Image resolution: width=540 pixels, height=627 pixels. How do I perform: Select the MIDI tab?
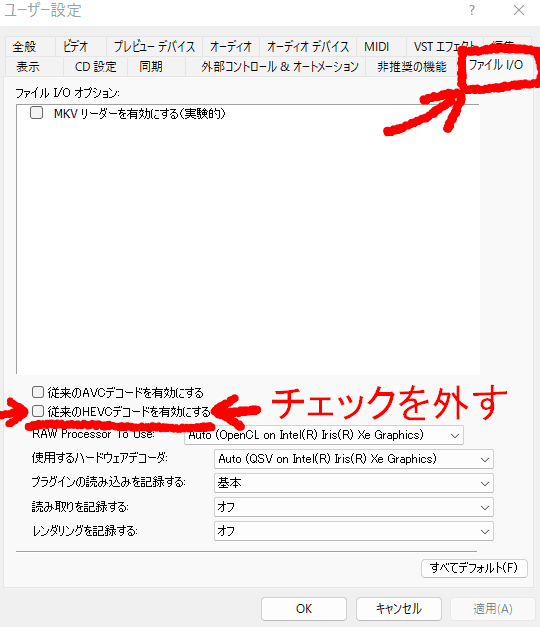pos(376,46)
